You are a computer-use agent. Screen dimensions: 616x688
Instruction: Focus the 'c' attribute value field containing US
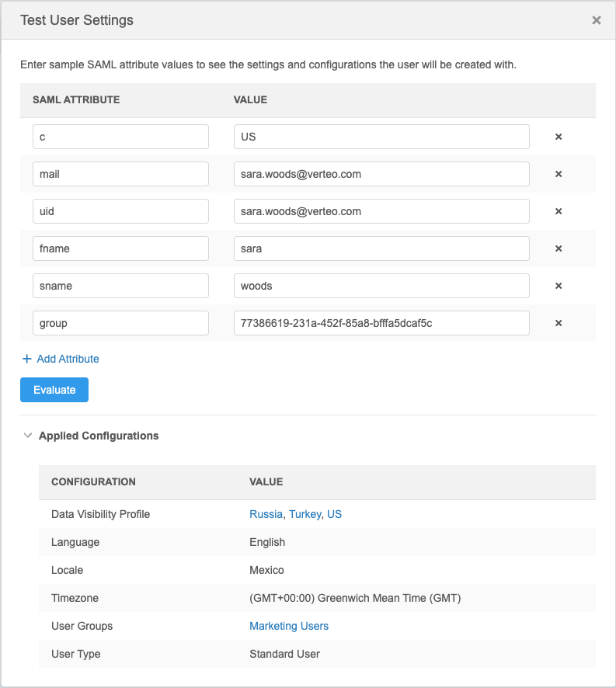[x=381, y=137]
